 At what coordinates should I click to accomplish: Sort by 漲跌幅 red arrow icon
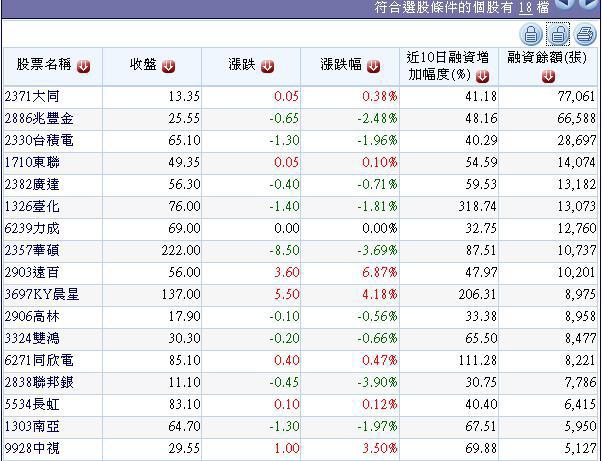(373, 67)
